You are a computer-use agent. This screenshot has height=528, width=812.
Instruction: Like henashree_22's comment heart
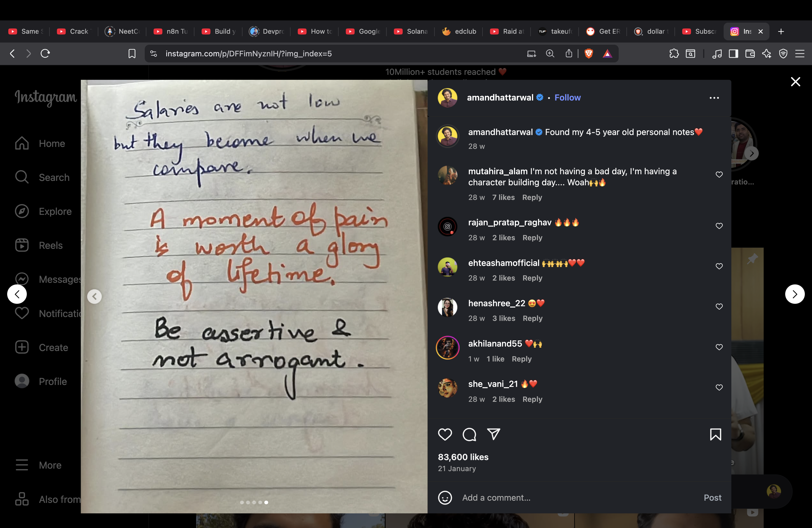[719, 307]
